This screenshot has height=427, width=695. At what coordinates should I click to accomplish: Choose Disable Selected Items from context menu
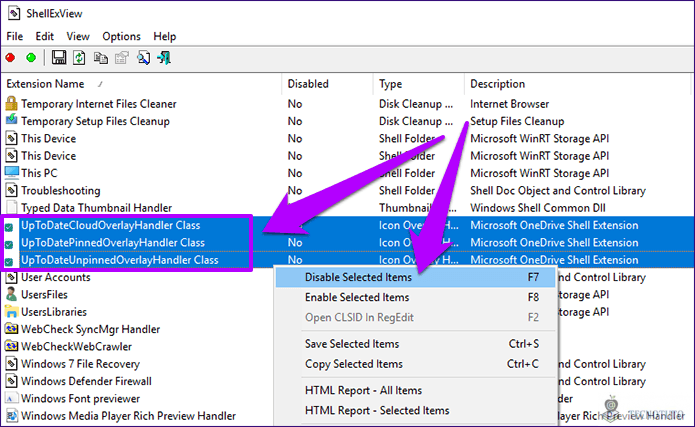[415, 277]
